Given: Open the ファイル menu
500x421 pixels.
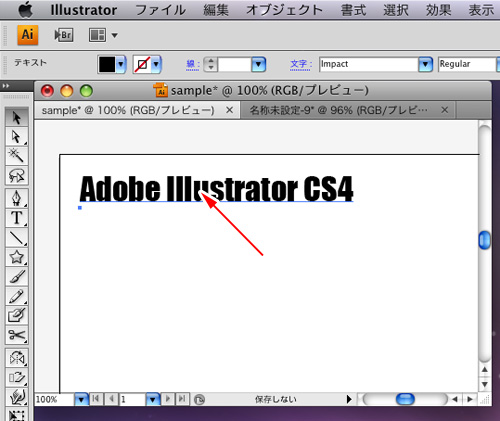Looking at the screenshot, I should click(x=160, y=10).
